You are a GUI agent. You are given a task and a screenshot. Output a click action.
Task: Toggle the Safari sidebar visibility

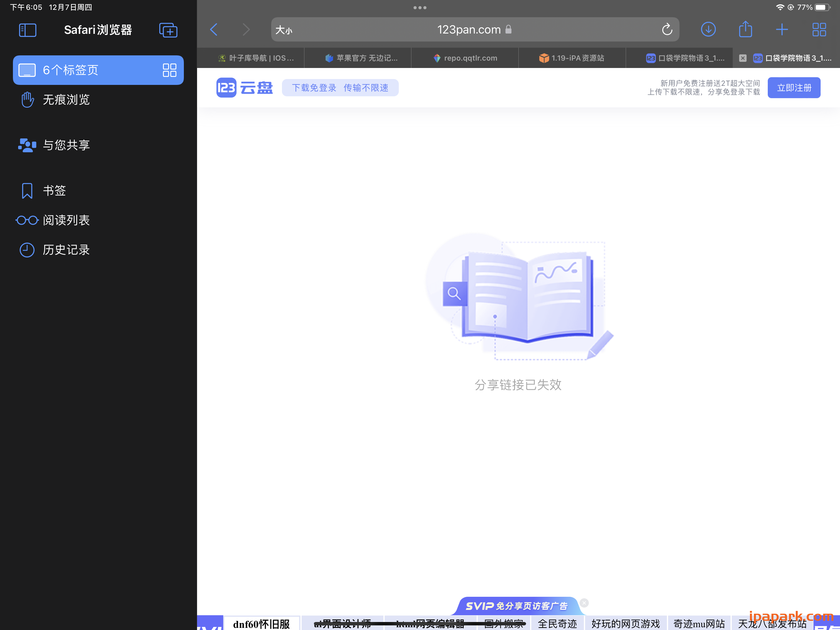[x=27, y=30]
